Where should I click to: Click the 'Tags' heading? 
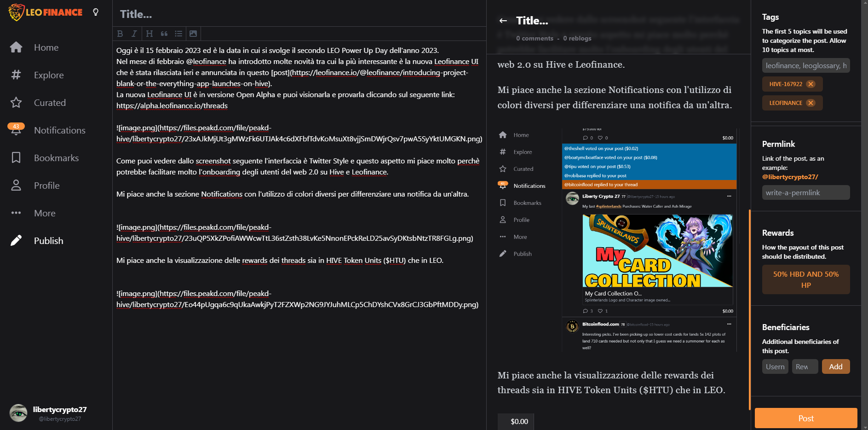pyautogui.click(x=770, y=17)
